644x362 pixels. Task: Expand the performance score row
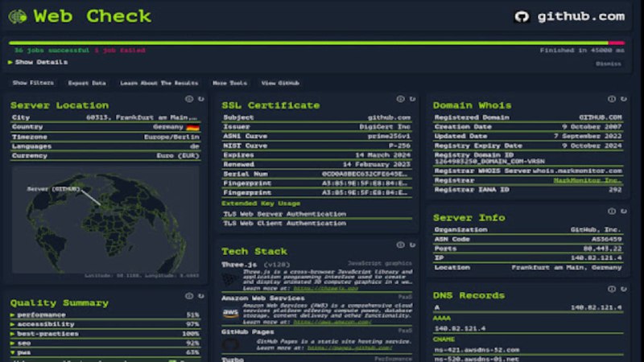[x=105, y=315]
